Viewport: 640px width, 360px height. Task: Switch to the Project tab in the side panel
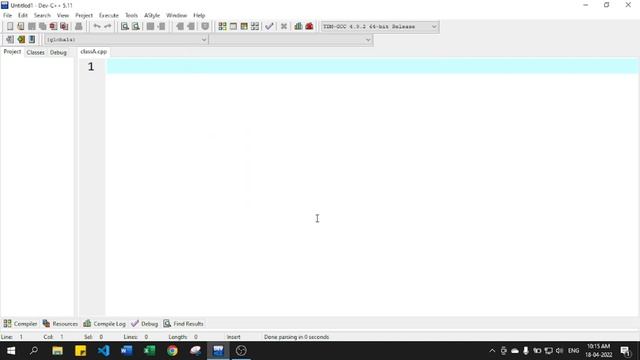pyautogui.click(x=12, y=52)
